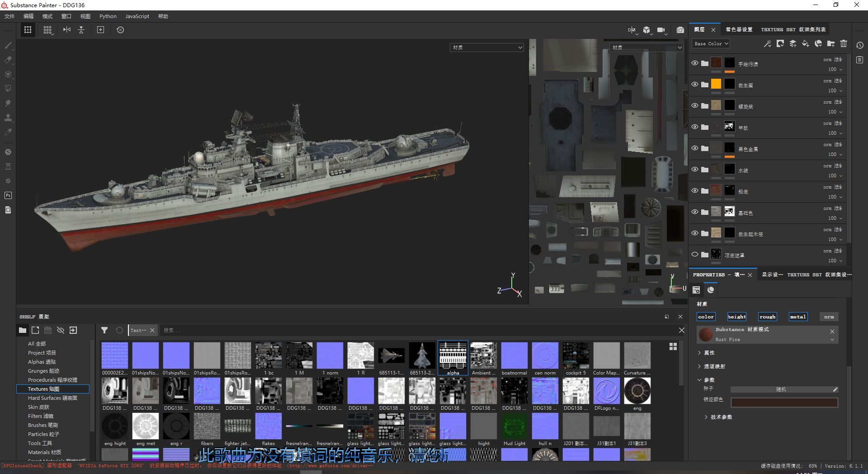Switch to the 着色器设置 tab

coord(739,29)
